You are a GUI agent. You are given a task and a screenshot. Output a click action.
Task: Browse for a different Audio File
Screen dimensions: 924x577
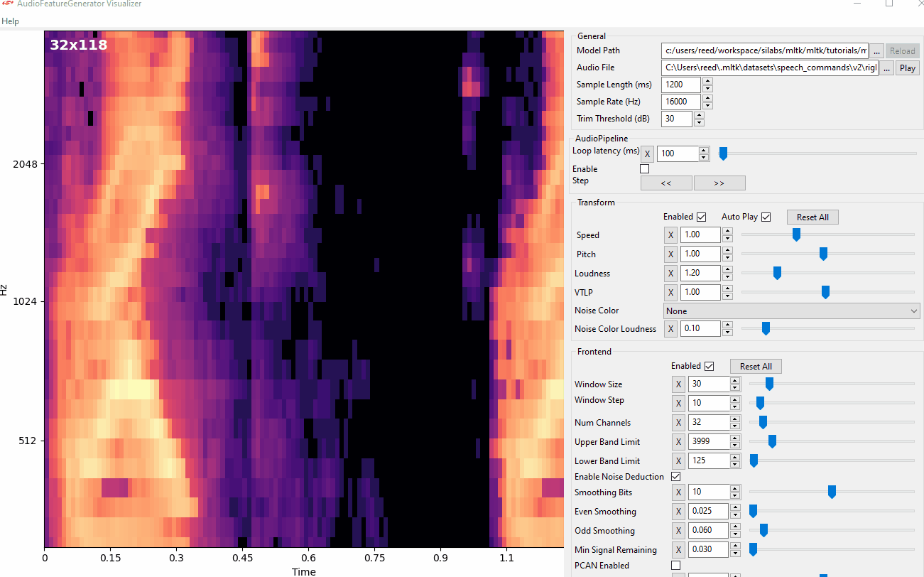886,68
